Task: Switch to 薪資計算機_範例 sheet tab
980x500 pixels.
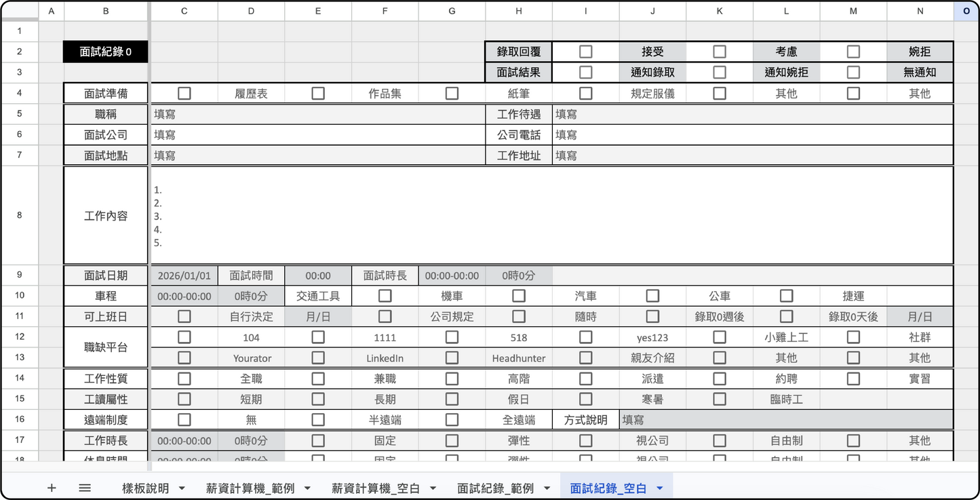Action: tap(250, 488)
